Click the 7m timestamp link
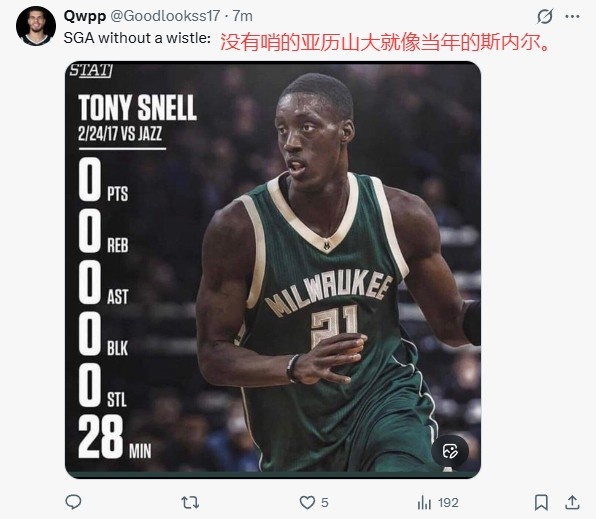596x519 pixels. [243, 16]
